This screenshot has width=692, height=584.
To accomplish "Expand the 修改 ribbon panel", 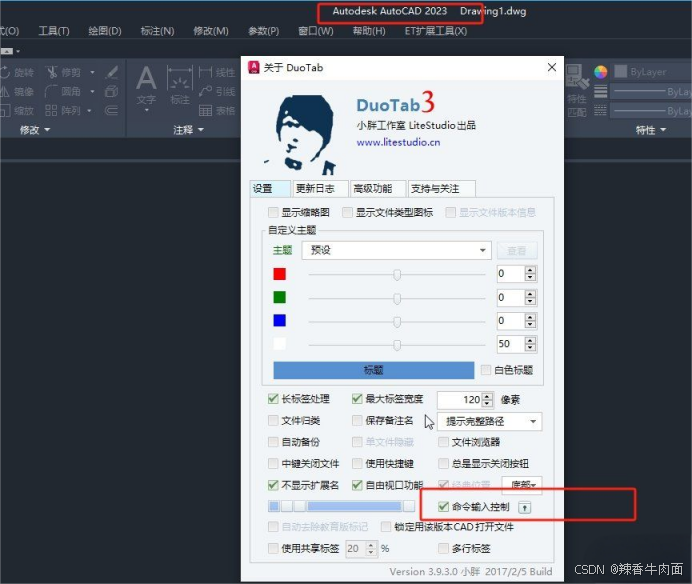I will (x=34, y=130).
